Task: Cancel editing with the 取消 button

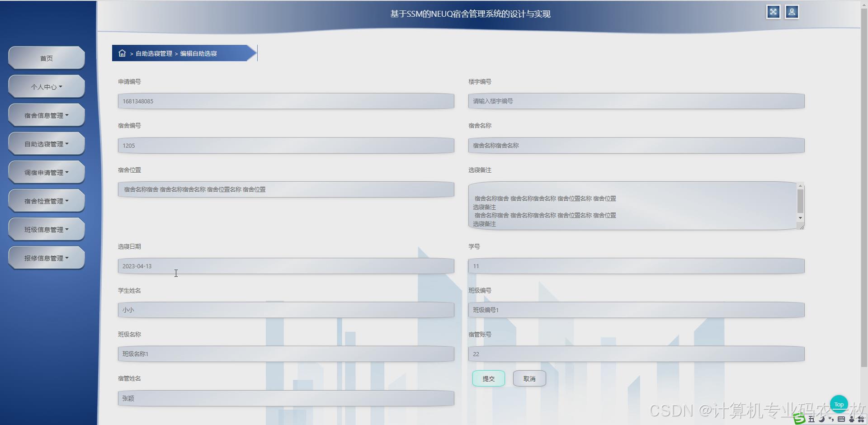Action: (x=529, y=378)
